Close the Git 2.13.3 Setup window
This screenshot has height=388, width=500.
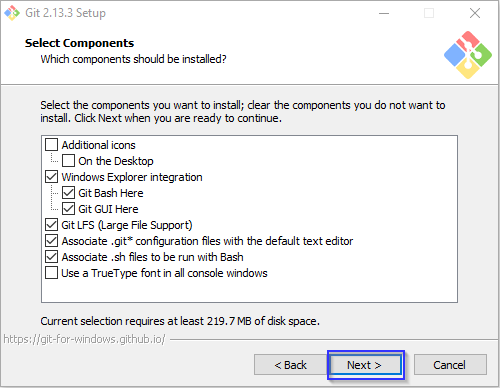point(475,13)
